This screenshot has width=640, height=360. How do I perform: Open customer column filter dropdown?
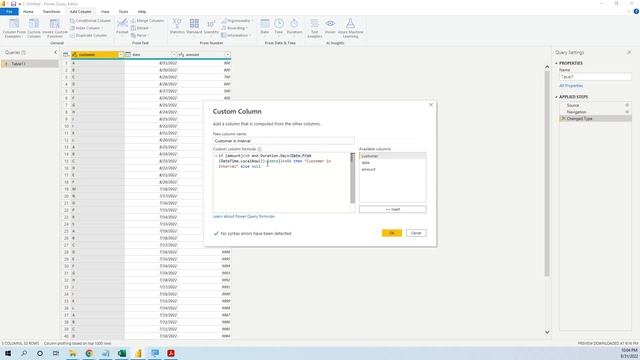121,55
